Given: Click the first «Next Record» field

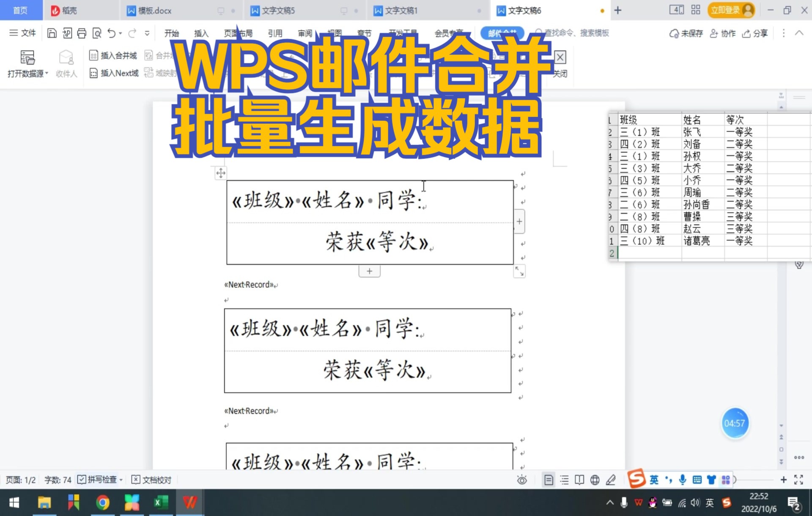Looking at the screenshot, I should pos(249,285).
